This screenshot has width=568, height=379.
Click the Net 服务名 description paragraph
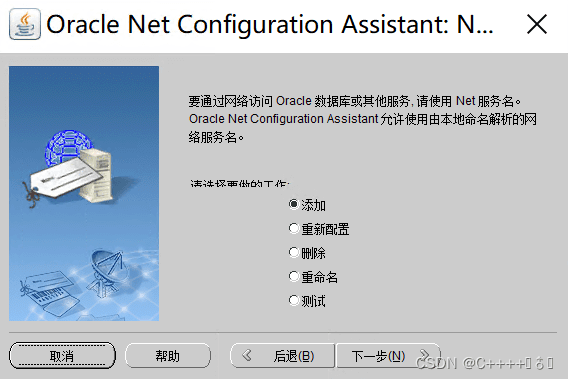[x=362, y=119]
